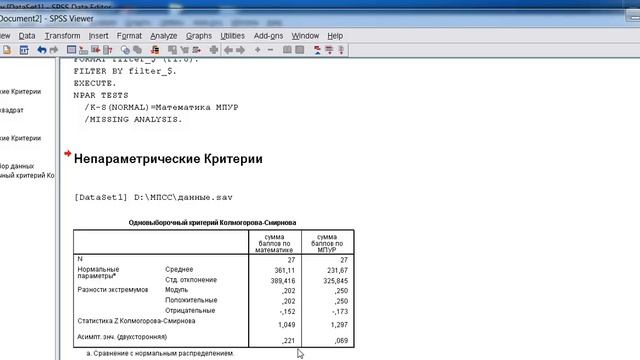Click the negative difference cell '-,173'
Screen dimensions: 640x360
pyautogui.click(x=340, y=311)
